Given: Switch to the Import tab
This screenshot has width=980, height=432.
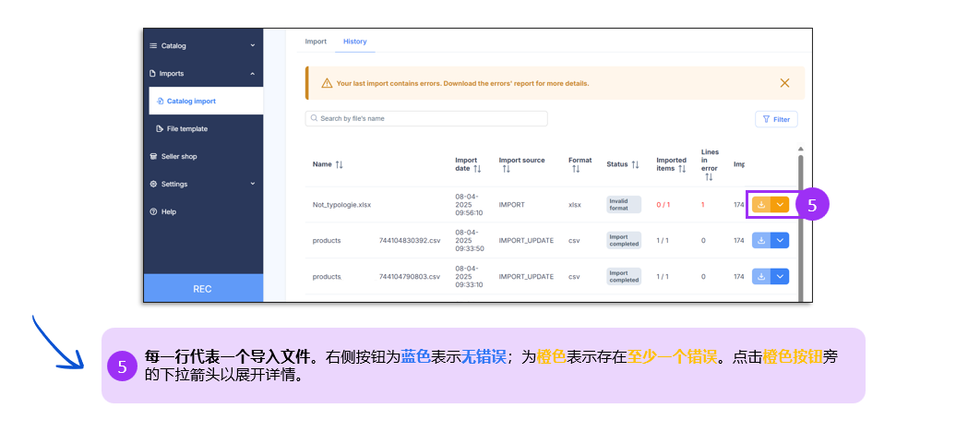Looking at the screenshot, I should point(316,42).
